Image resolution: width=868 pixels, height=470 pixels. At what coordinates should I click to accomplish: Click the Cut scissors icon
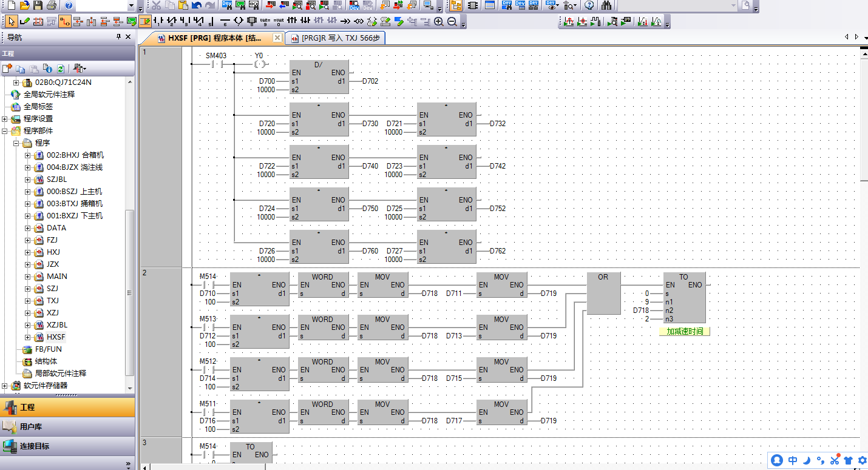157,5
